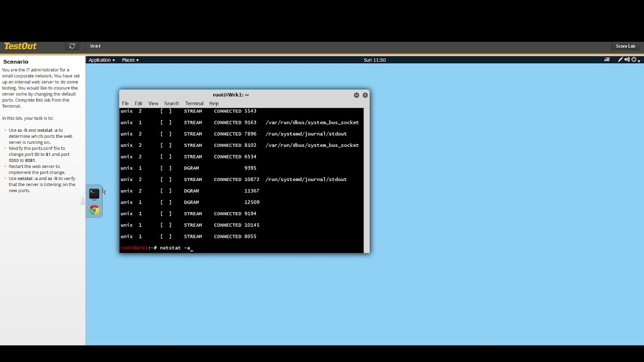Click the dbus socket path on row 8102
Viewport: 644px width, 362px height.
(312, 145)
